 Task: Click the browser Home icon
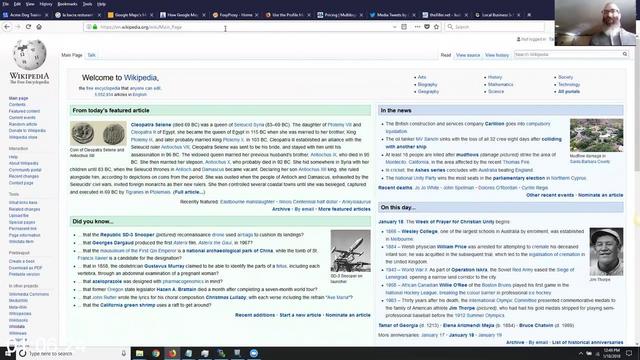(x=39, y=27)
